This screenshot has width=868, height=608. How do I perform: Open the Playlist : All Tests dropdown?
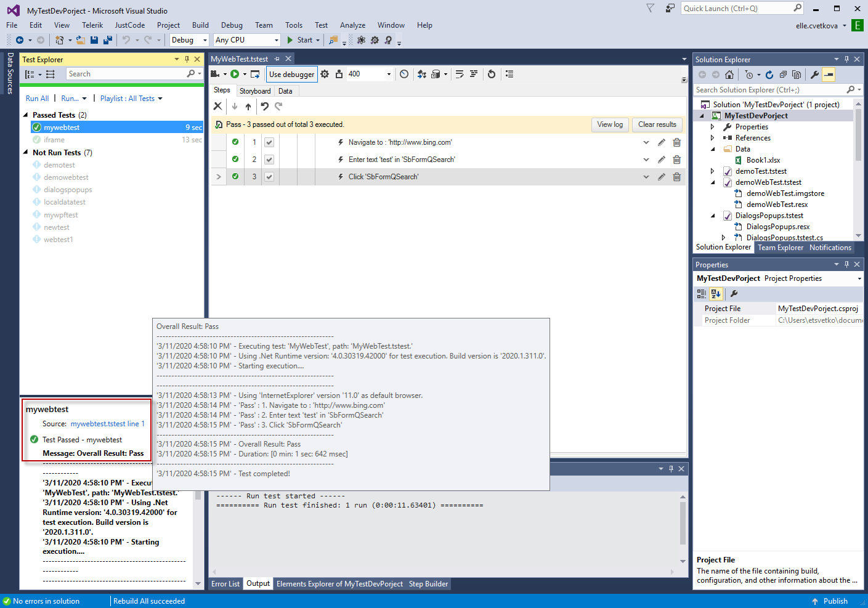[x=131, y=99]
